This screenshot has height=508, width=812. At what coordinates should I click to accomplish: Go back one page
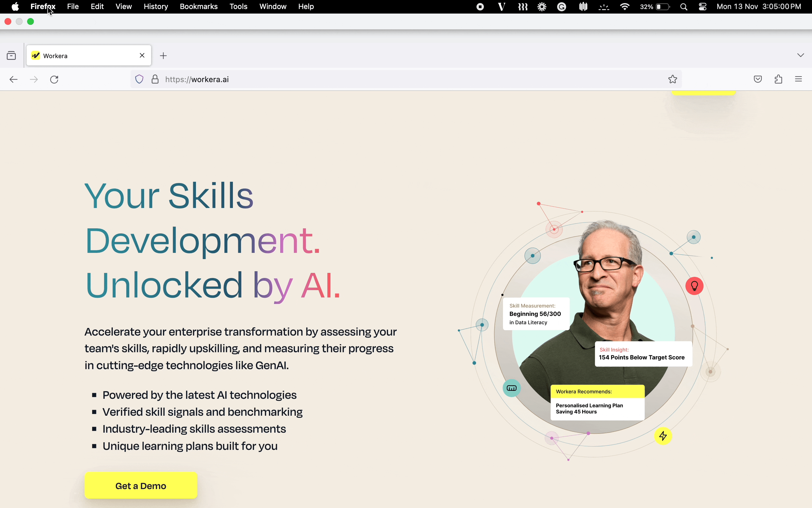click(x=14, y=79)
